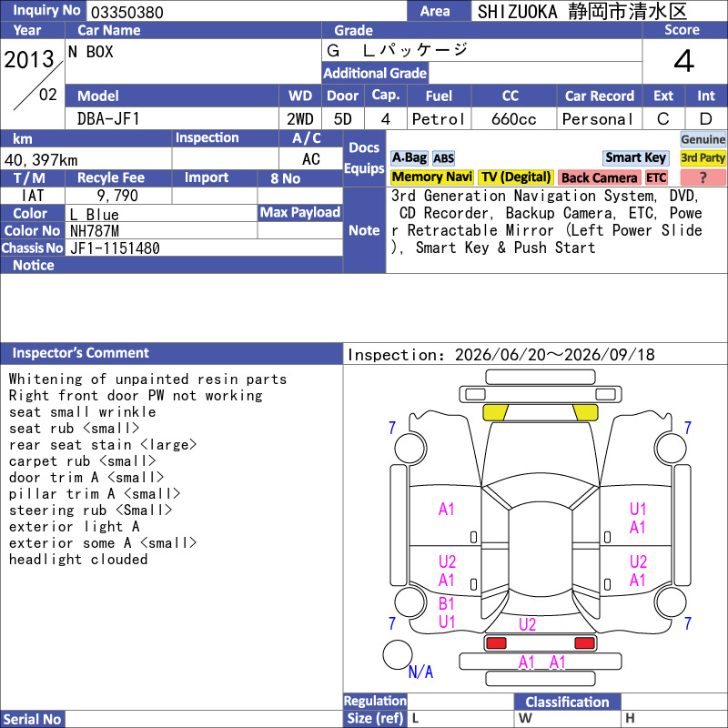Click comment 'steering rub <Small>'
728x728 pixels.
(90, 511)
